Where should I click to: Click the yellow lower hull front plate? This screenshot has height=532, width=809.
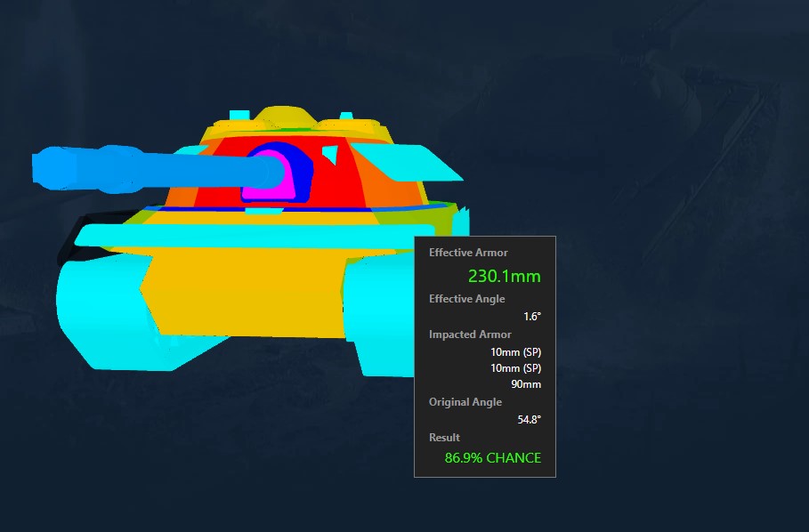point(247,294)
